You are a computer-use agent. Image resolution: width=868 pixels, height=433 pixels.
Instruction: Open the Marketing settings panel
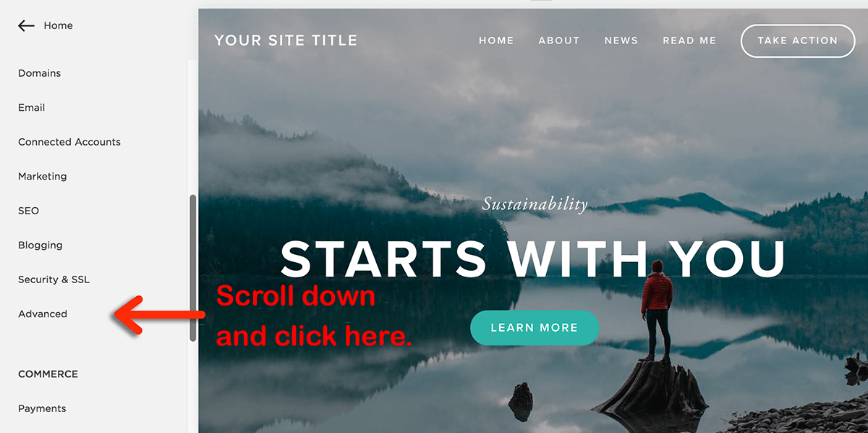tap(42, 176)
